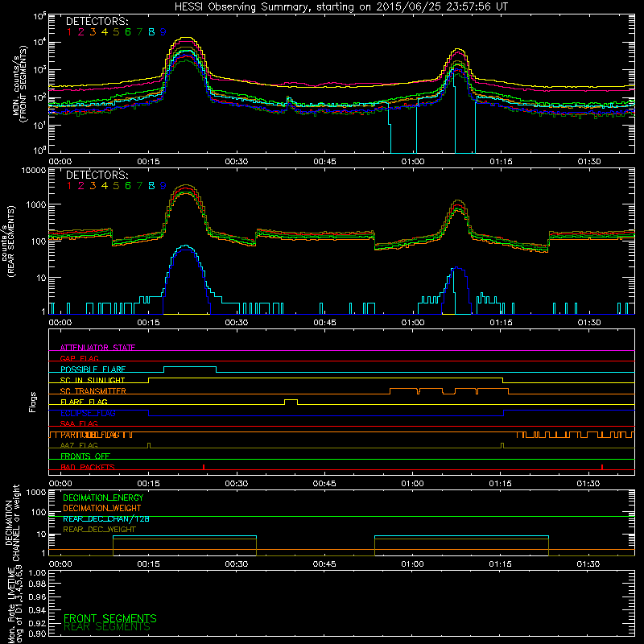Click the 'HESSI Observing Summary' plot title
The height and width of the screenshot is (644, 644).
341,7
